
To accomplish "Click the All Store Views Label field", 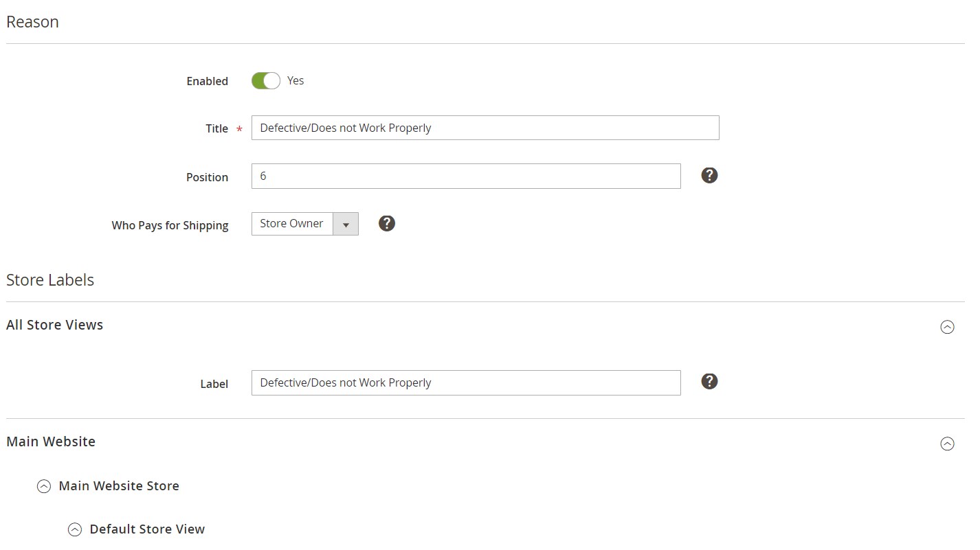I will coord(466,382).
